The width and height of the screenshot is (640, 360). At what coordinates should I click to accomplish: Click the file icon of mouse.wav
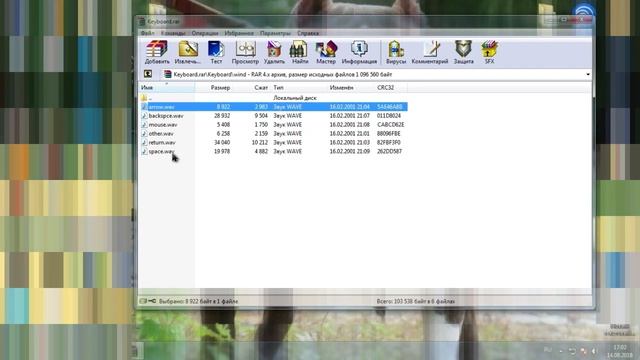144,125
